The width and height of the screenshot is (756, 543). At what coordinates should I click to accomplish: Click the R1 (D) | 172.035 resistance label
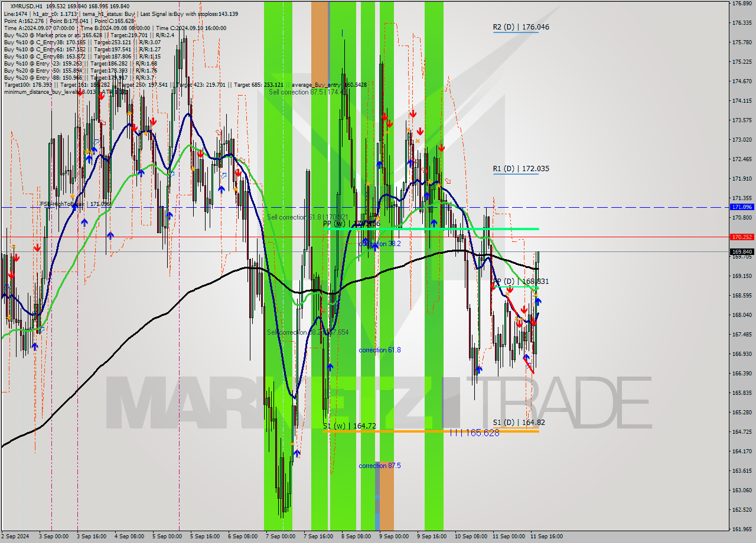tap(522, 169)
